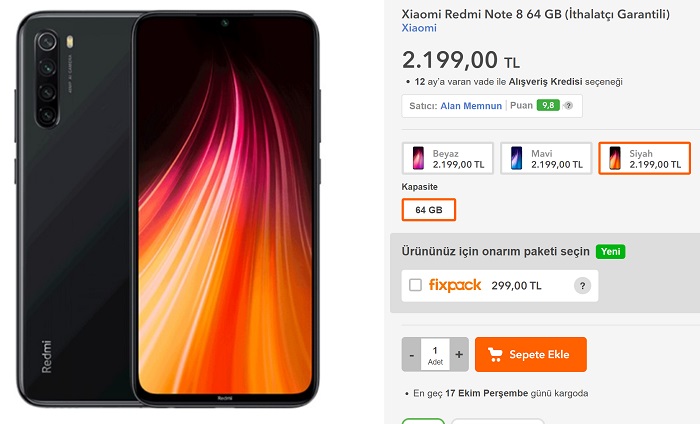Screen dimensions: 700x424
Task: Increase quantity with the plus button
Action: 459,354
